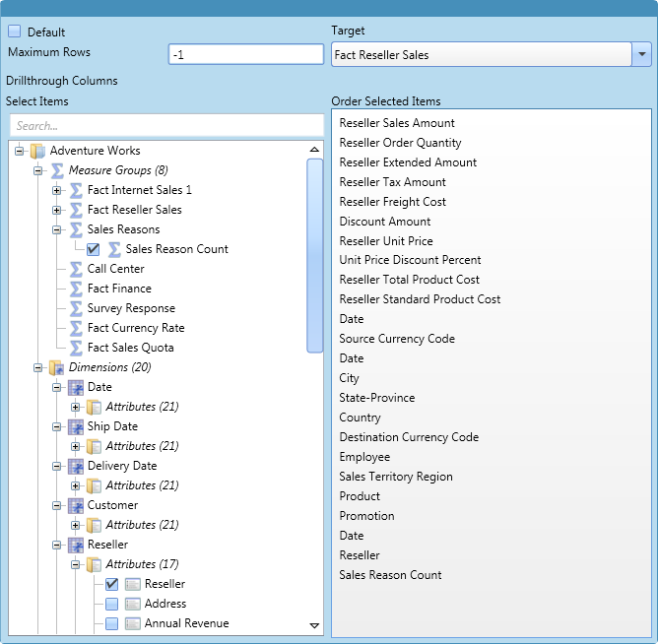Image resolution: width=658 pixels, height=644 pixels.
Task: Uncheck the Sales Reason Count checkbox
Action: pyautogui.click(x=94, y=249)
